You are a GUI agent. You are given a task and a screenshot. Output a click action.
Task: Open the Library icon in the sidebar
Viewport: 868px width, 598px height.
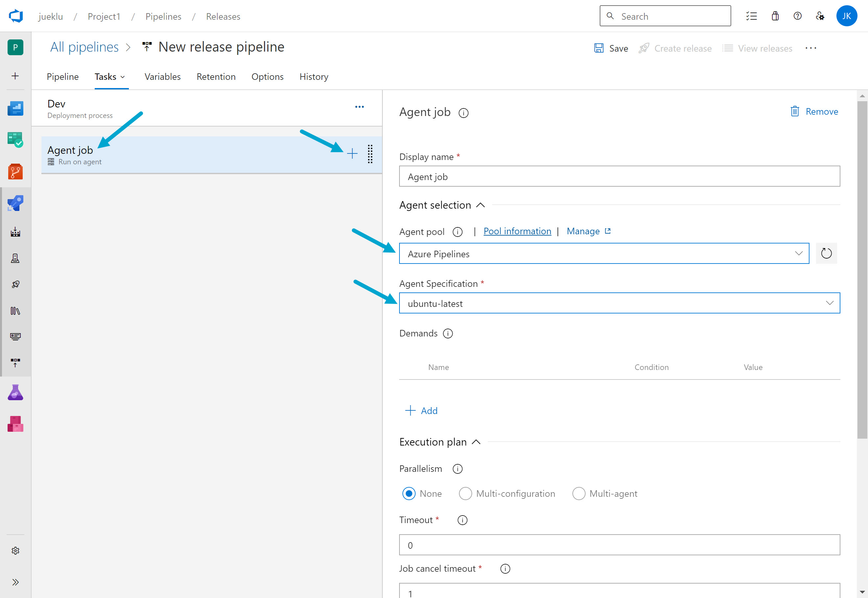tap(15, 310)
